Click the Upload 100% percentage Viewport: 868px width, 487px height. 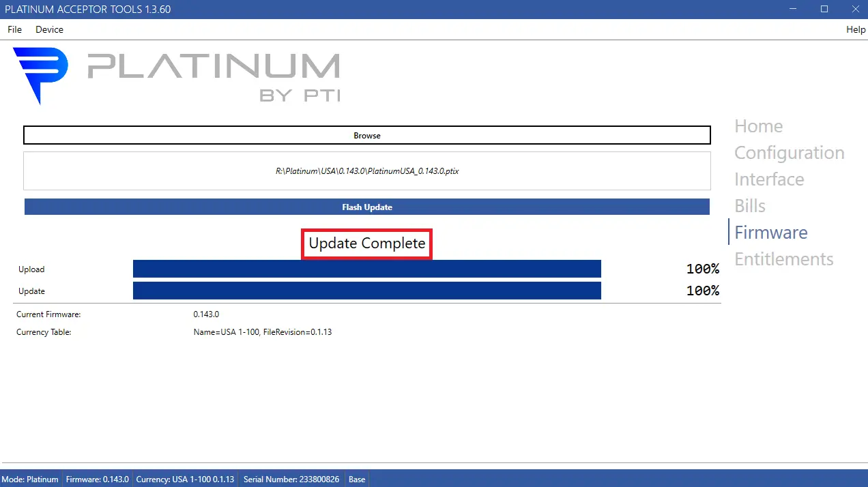tap(703, 269)
